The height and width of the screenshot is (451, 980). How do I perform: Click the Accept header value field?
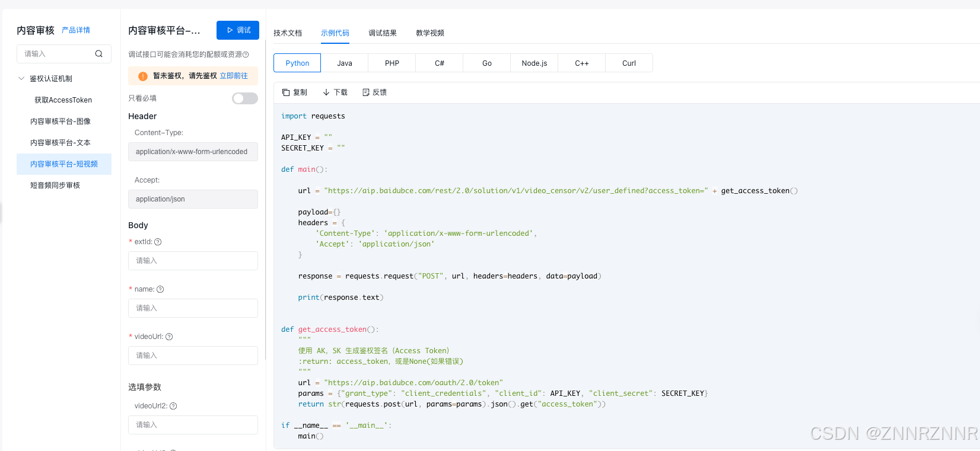coord(193,199)
